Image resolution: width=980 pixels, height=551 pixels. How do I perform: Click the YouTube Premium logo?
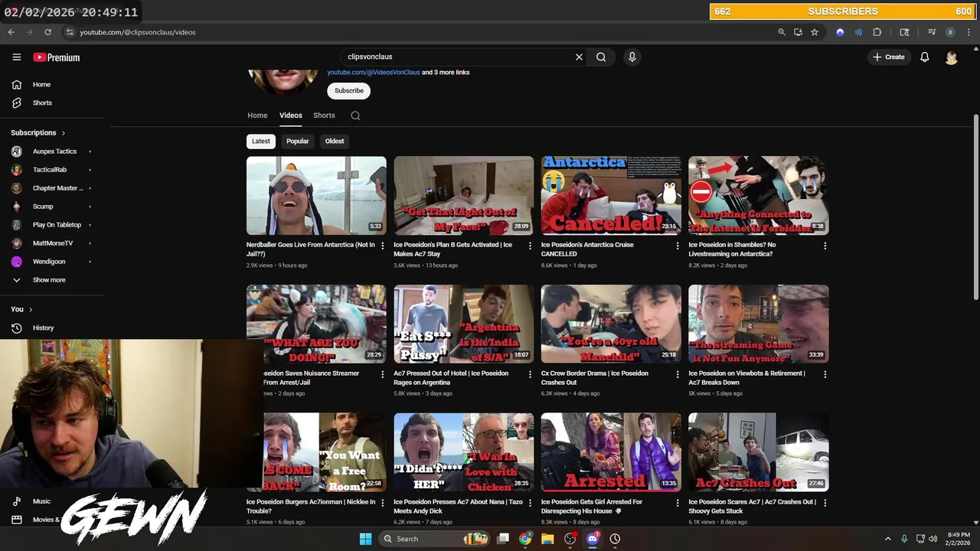click(56, 57)
